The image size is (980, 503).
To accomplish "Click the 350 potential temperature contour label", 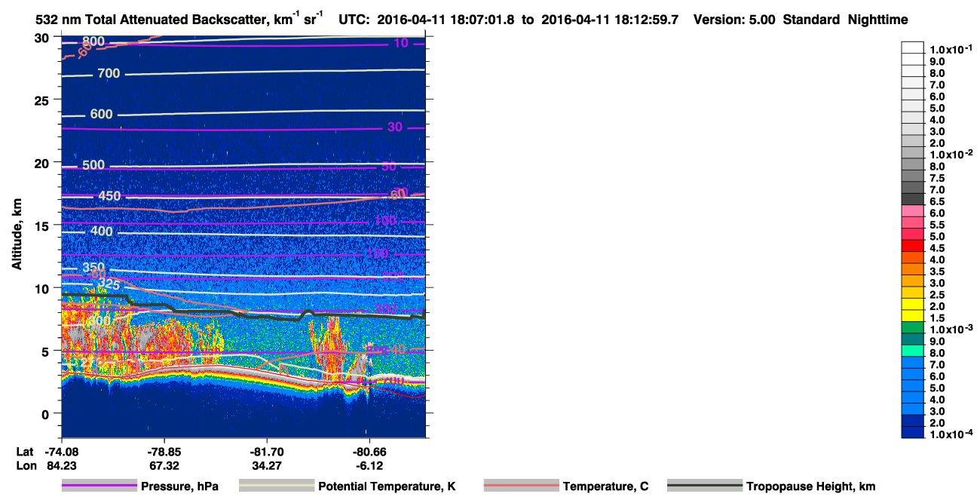I will tap(93, 268).
